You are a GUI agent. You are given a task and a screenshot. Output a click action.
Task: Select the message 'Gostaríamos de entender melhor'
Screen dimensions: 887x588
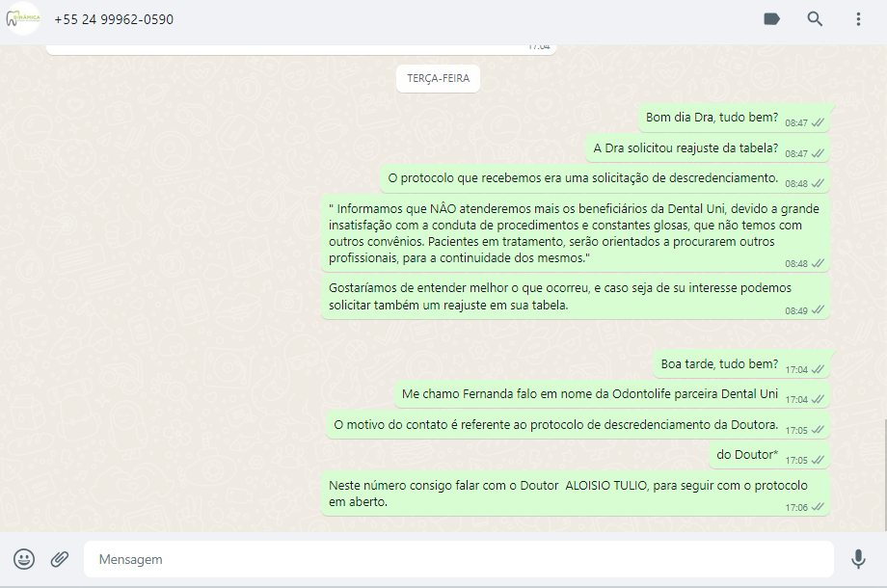tap(576, 297)
